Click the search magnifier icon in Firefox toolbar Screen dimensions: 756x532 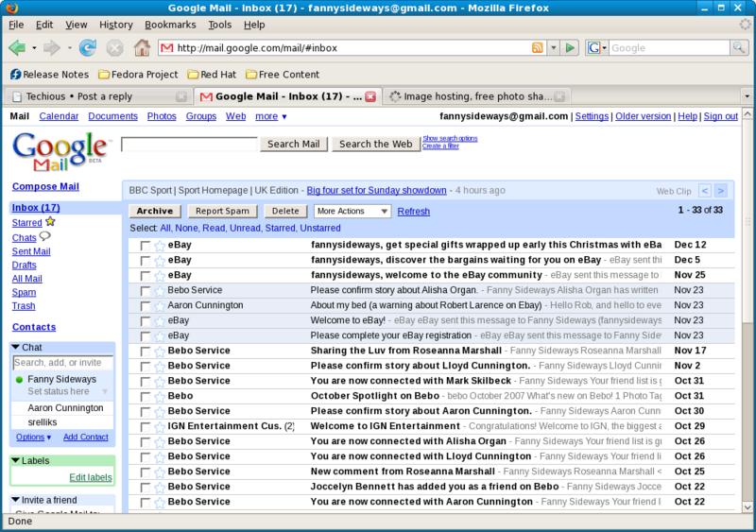pyautogui.click(x=739, y=48)
